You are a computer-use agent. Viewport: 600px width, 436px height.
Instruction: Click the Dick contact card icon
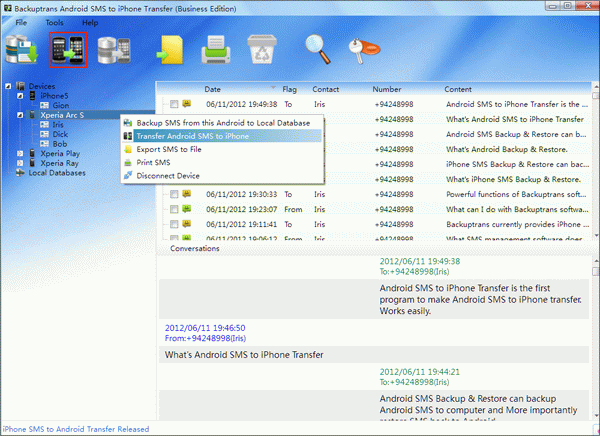pyautogui.click(x=44, y=134)
